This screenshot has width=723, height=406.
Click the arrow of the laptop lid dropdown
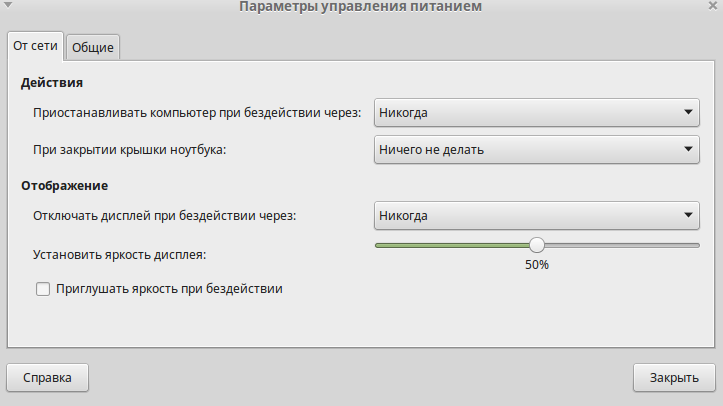click(x=689, y=150)
